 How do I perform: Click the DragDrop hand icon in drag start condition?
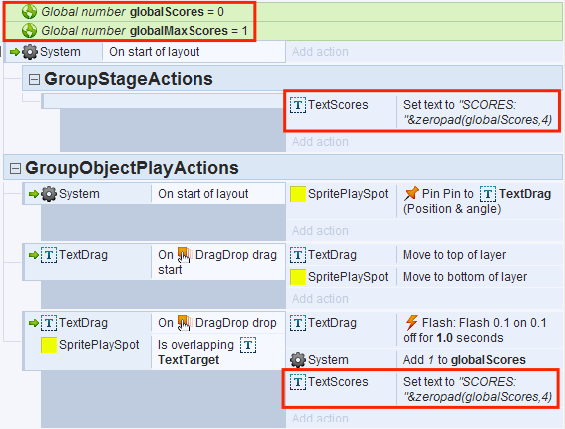[184, 255]
